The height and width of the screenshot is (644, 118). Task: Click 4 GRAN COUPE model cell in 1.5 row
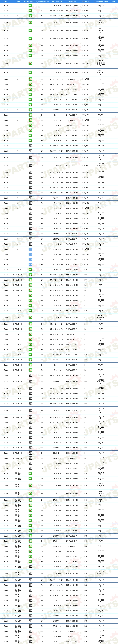click(18, 474)
